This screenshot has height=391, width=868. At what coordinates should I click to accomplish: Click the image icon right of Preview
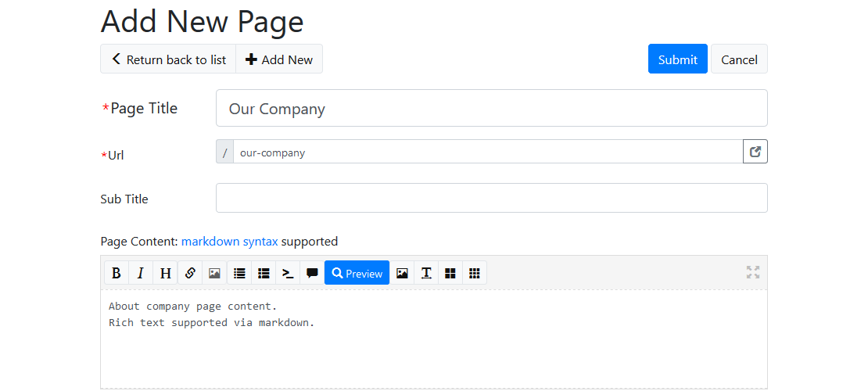402,273
